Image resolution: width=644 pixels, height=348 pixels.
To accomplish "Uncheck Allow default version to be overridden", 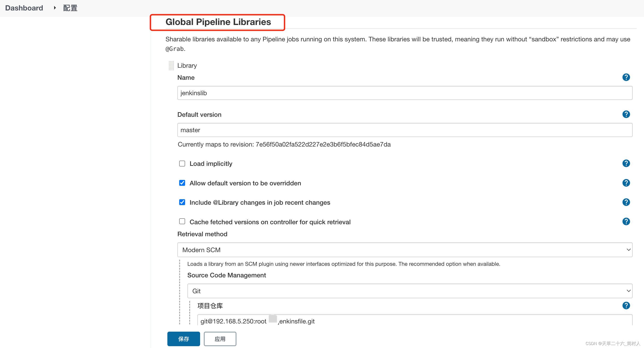I will [182, 183].
